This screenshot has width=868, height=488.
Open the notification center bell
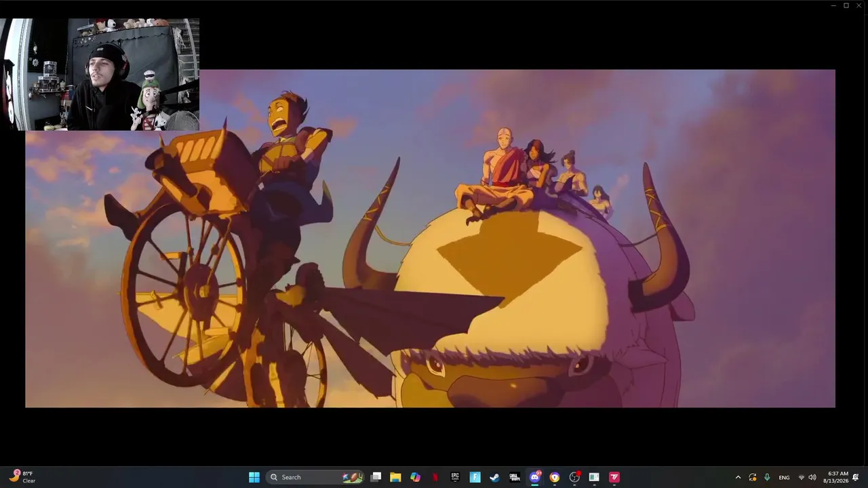(x=856, y=477)
